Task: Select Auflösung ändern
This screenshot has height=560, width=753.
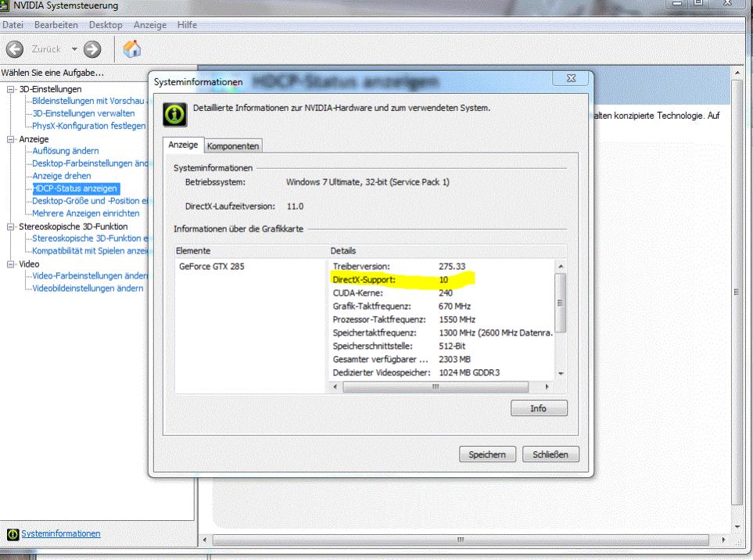Action: point(66,151)
